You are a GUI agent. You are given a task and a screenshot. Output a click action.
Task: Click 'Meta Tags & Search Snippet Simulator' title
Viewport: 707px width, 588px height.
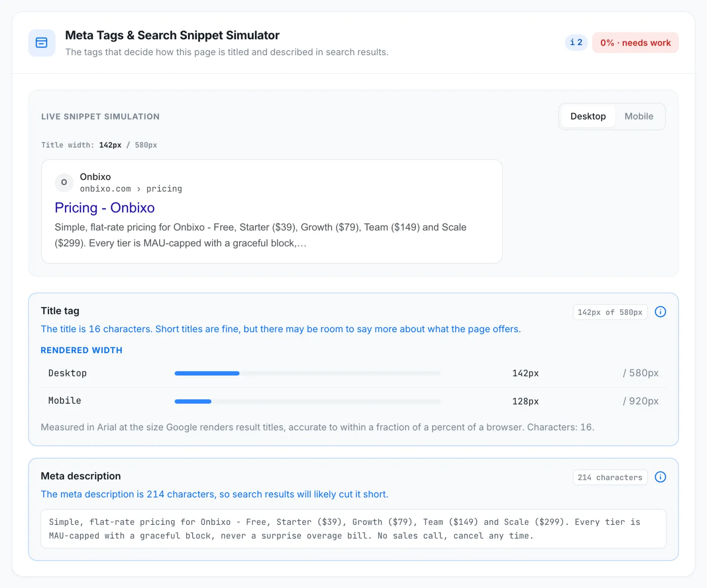tap(172, 35)
